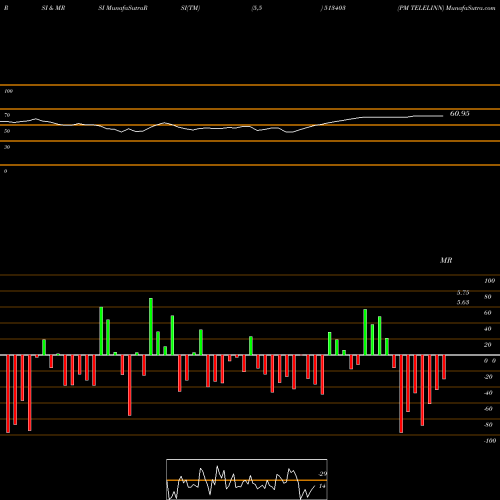This screenshot has height=500, width=500.
Task: Select the 'SI & MR' header text
Action: point(53,8)
